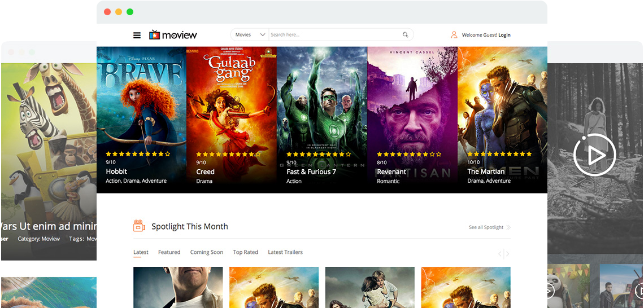The height and width of the screenshot is (308, 644).
Task: Click the Revenant movie title
Action: (x=391, y=171)
